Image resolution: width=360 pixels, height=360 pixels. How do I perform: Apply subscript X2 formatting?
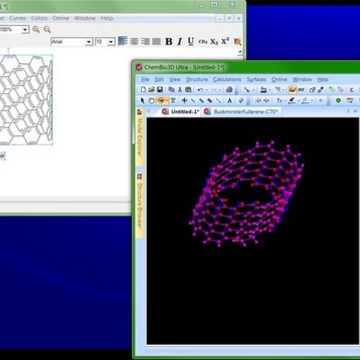tap(214, 42)
